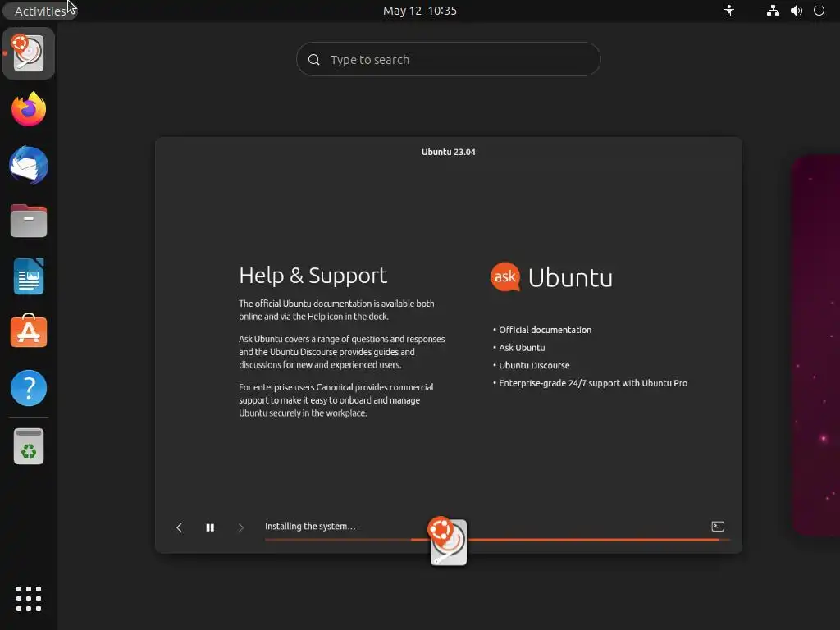Open the Ubuntu installer icon in dock
This screenshot has width=840, height=630.
coord(29,53)
